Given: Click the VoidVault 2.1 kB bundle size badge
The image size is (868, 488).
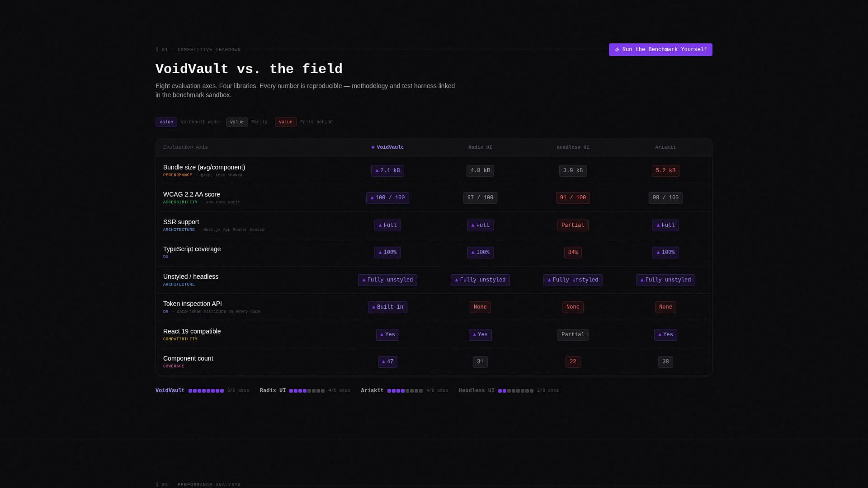Looking at the screenshot, I should click(x=387, y=171).
